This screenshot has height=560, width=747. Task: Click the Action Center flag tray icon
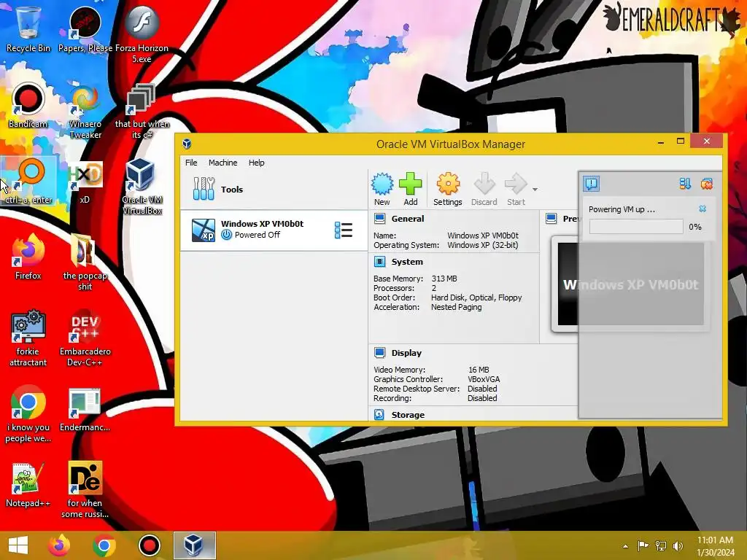point(643,545)
